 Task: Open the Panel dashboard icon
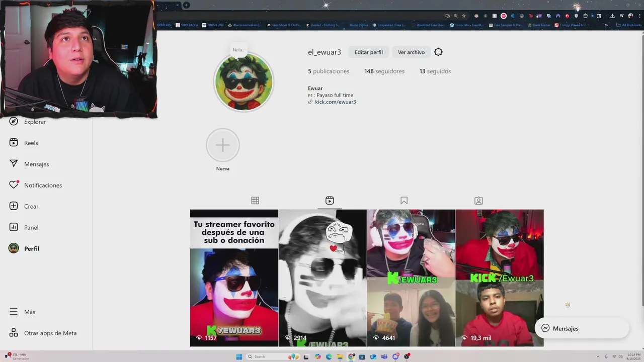(x=14, y=227)
